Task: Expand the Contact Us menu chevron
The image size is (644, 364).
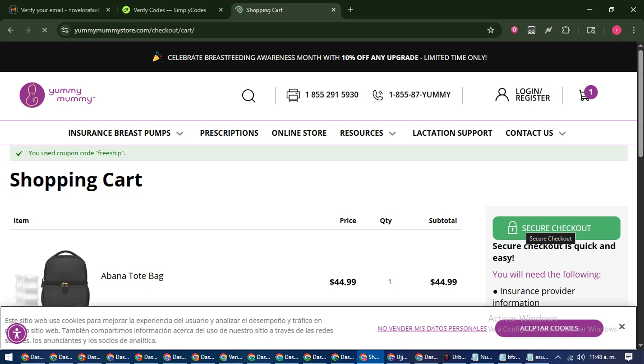Action: [562, 134]
